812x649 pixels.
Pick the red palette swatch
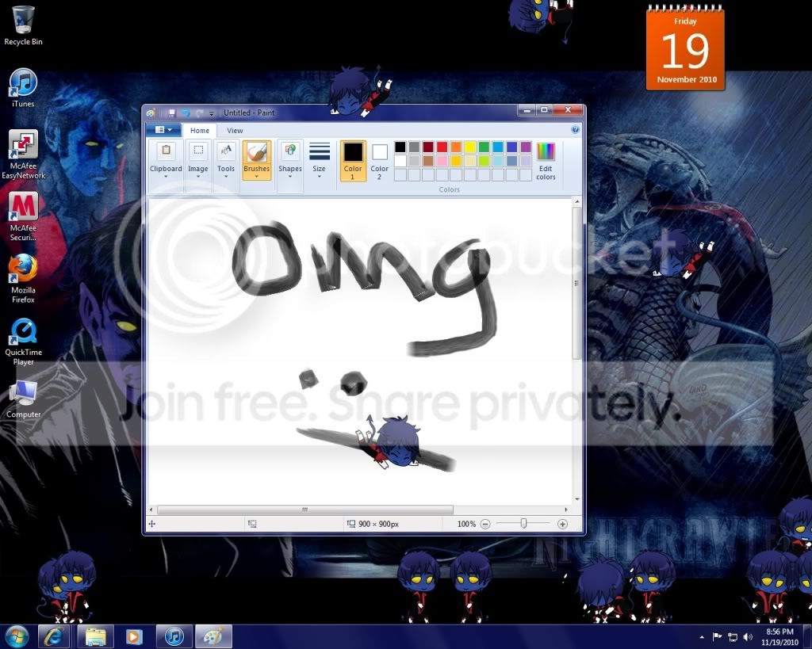[442, 147]
